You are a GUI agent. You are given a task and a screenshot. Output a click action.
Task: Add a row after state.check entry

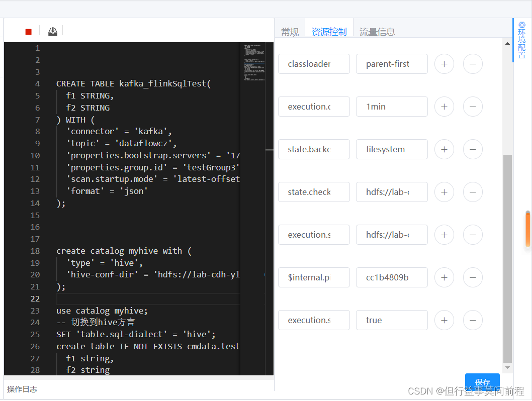click(444, 192)
